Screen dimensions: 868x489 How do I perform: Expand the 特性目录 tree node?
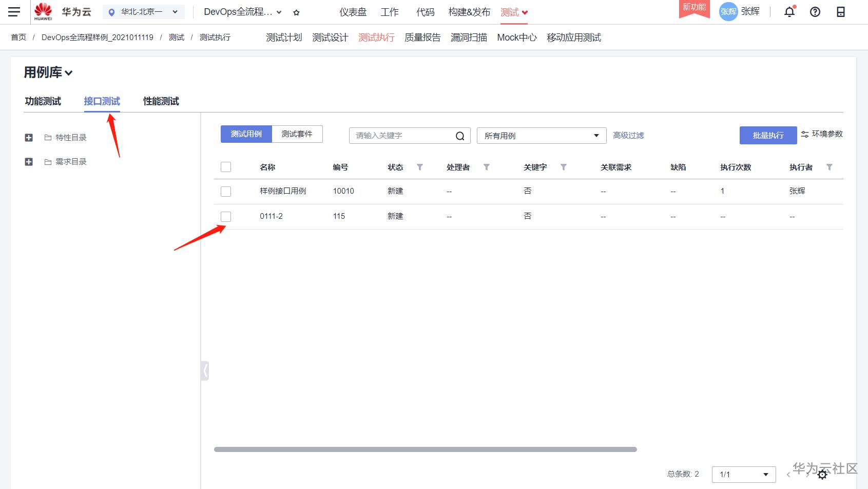point(29,138)
